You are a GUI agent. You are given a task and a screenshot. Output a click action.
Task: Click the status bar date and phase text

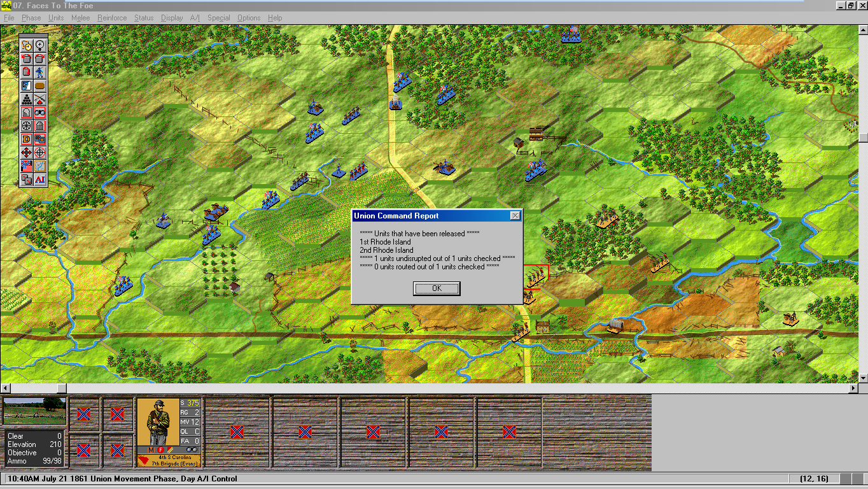click(122, 479)
